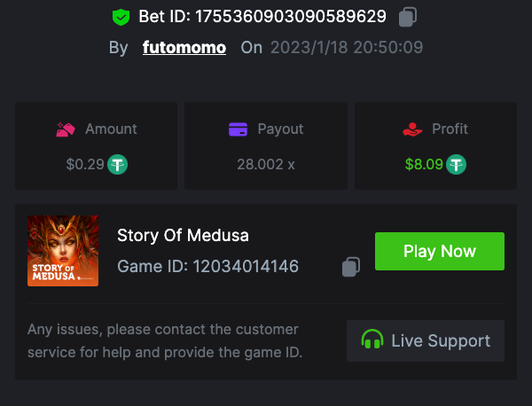
Task: Click the bet date and time
Action: coord(347,47)
